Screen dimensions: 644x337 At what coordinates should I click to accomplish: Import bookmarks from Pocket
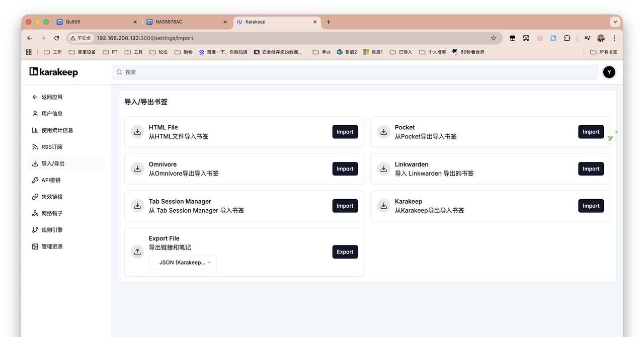click(590, 131)
